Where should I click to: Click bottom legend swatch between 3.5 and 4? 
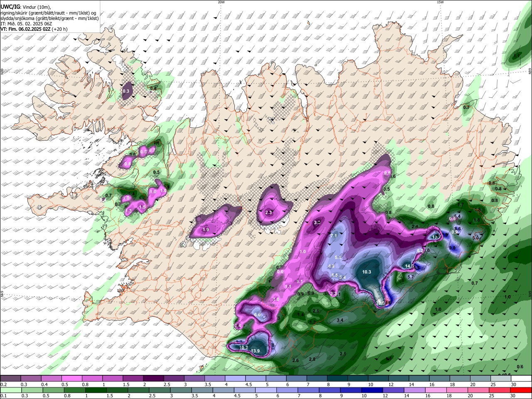point(201,390)
